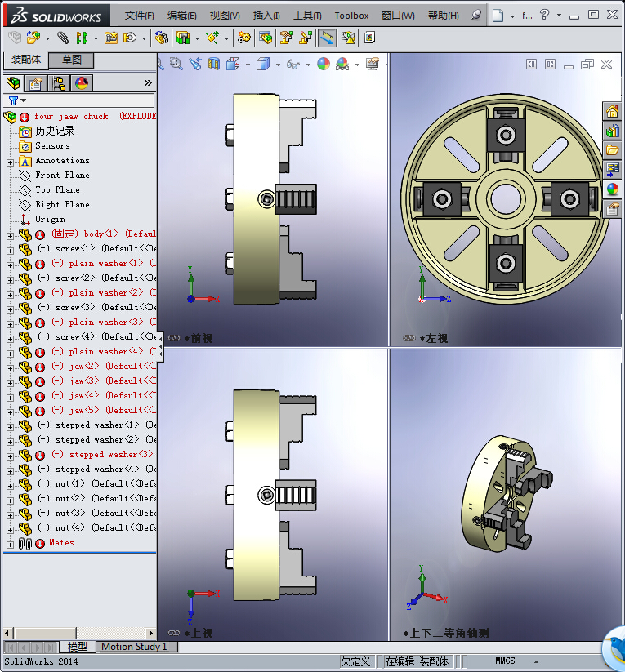This screenshot has height=672, width=625.
Task: Select the 草图 (Sketch) command tab
Action: [x=72, y=60]
